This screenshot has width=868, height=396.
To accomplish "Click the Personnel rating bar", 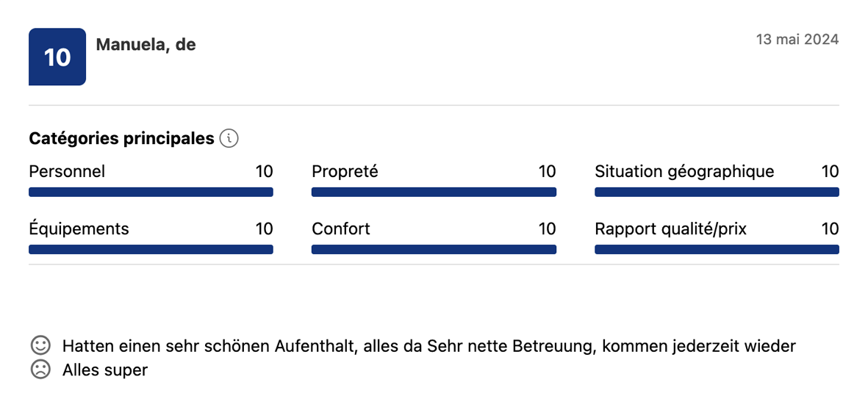I will [151, 192].
